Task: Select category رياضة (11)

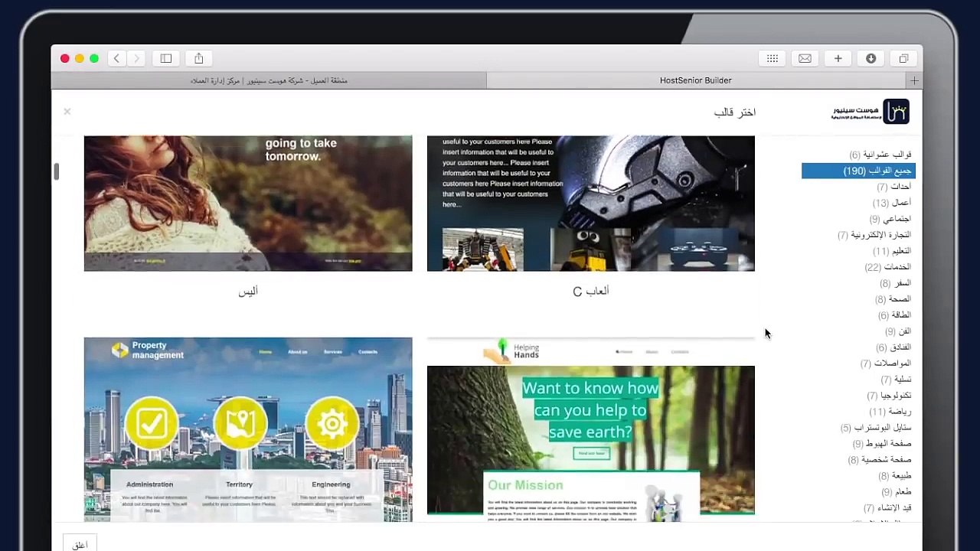Action: [x=890, y=412]
